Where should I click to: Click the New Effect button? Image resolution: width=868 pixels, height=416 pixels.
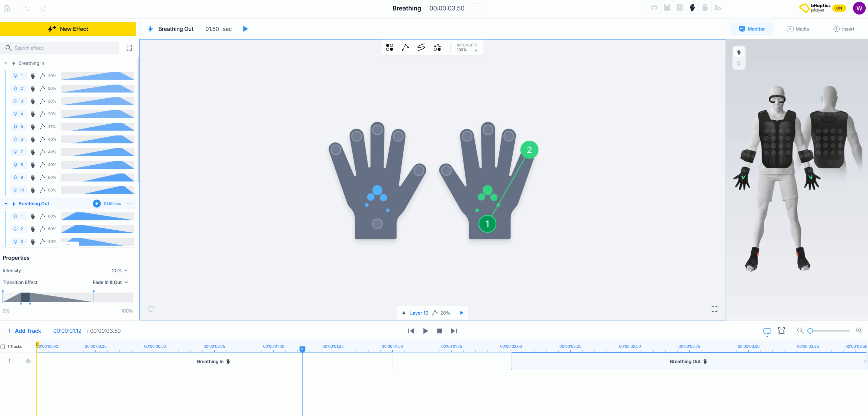(68, 29)
